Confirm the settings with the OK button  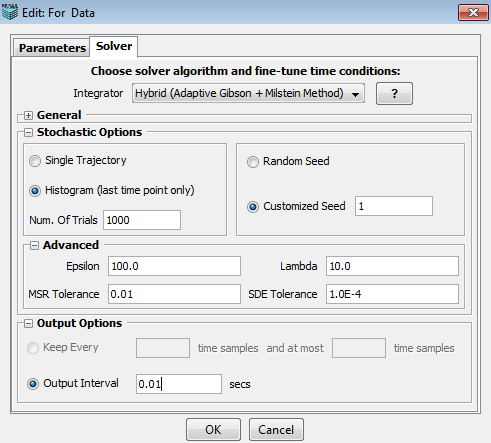pos(213,430)
